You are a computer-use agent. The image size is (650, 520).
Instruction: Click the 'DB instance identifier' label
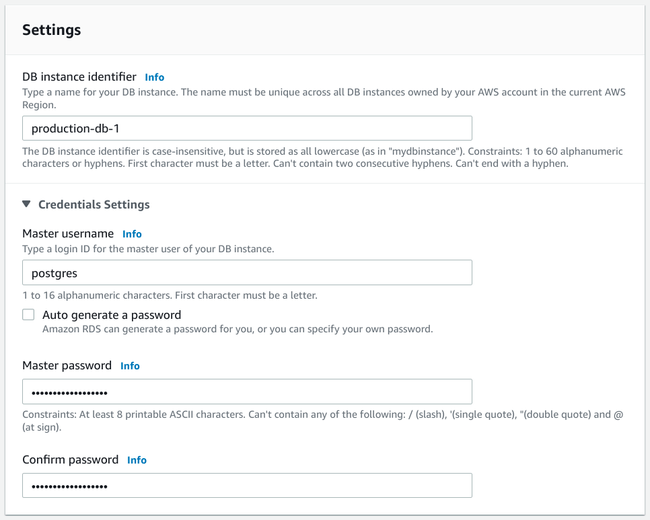(78, 77)
